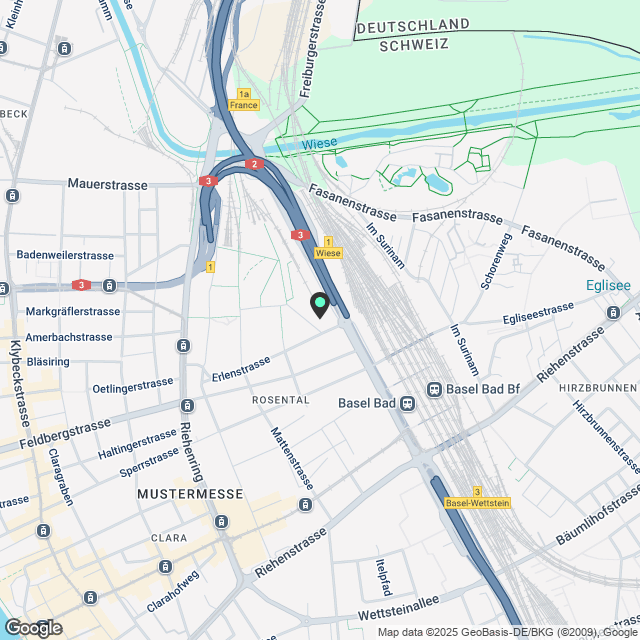Screen dimensions: 640x640
Task: Click the Erlenstrasse street label
Action: pos(241,369)
